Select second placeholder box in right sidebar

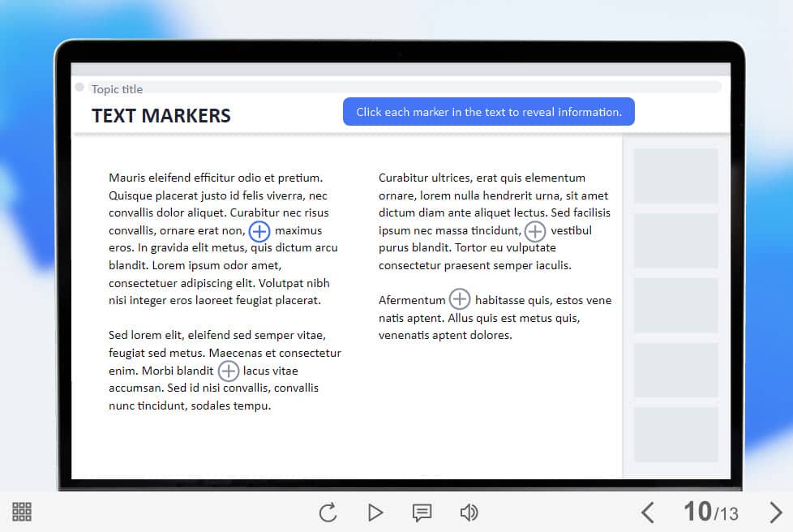[x=675, y=241]
